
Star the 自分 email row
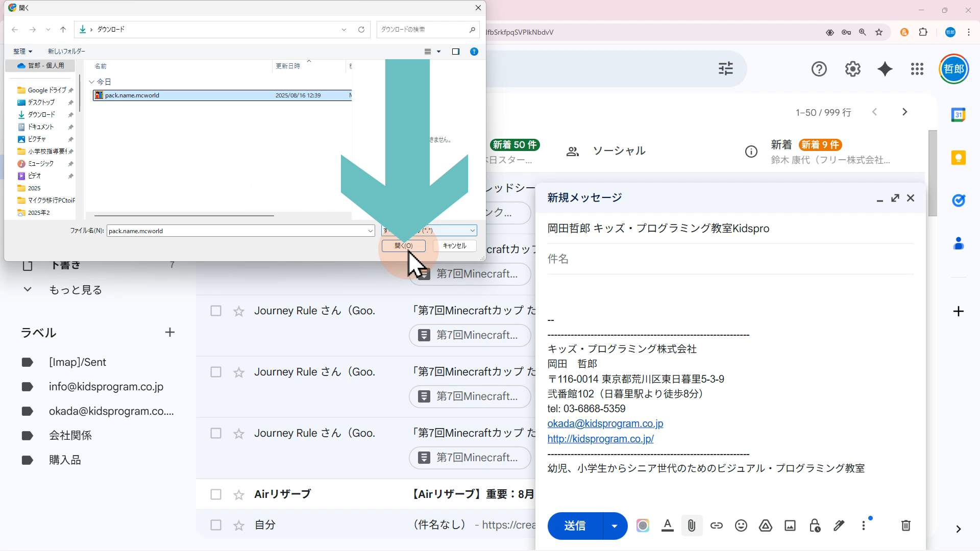tap(239, 525)
